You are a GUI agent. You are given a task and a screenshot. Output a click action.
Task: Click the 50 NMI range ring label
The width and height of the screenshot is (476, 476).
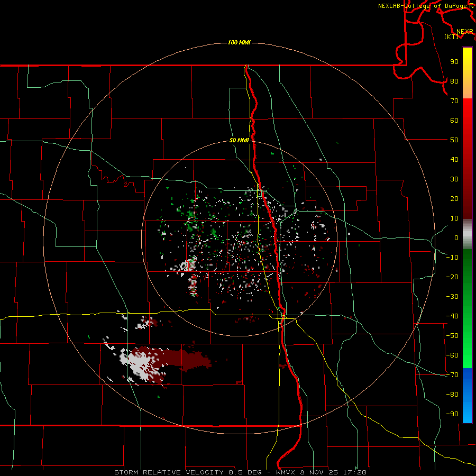click(x=239, y=140)
